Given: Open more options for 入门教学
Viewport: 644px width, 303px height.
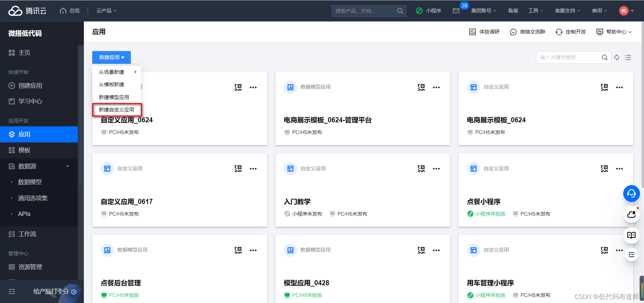Looking at the screenshot, I should point(436,169).
